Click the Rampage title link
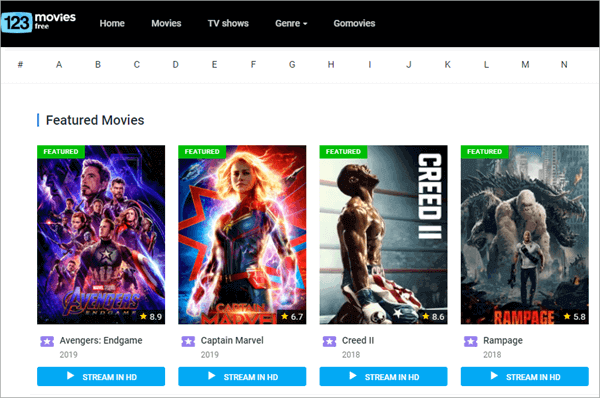Image resolution: width=600 pixels, height=398 pixels. tap(503, 341)
